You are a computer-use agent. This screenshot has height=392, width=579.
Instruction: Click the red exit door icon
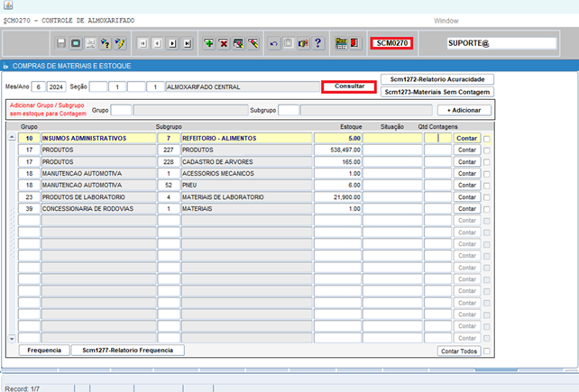coord(354,43)
